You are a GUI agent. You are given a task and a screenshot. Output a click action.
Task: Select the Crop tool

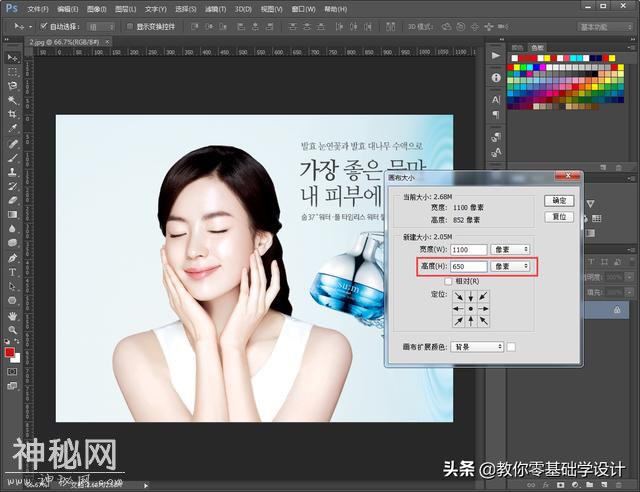coord(13,114)
